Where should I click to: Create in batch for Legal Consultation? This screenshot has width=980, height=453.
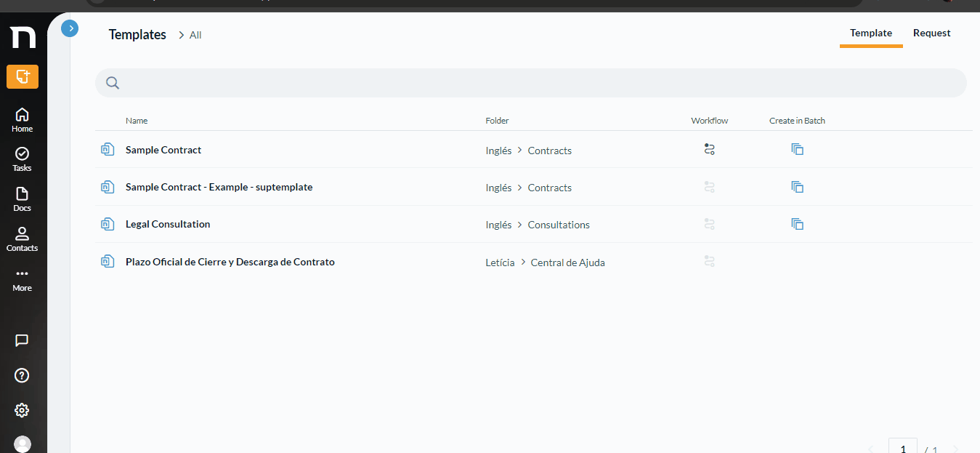tap(797, 224)
